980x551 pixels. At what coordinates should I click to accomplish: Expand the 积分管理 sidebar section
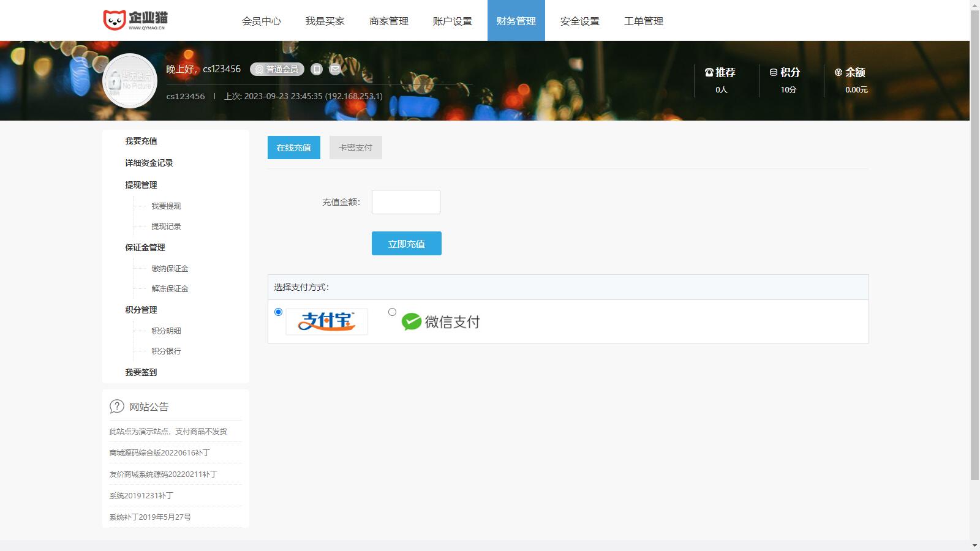pos(141,310)
